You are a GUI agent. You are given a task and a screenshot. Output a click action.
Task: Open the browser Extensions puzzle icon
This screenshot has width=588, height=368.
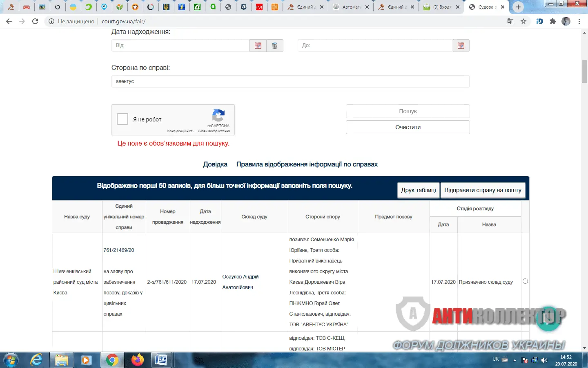point(553,21)
